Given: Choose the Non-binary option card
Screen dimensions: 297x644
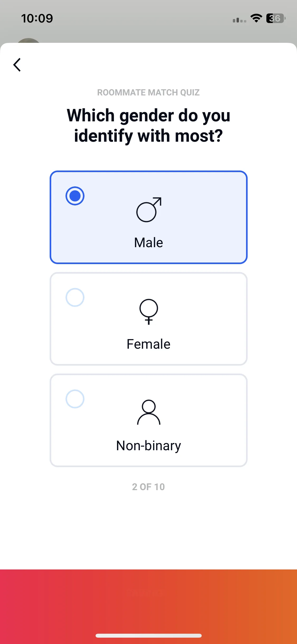Looking at the screenshot, I should 149,420.
